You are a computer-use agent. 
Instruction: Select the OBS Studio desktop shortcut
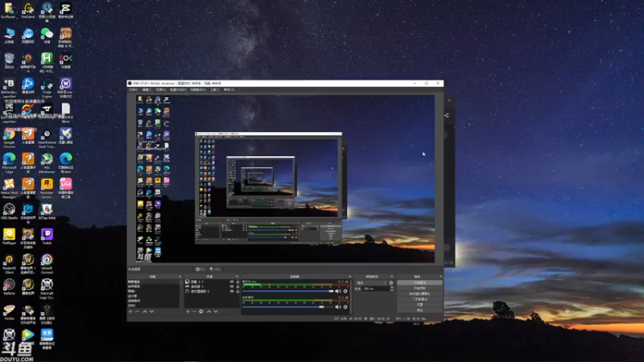pos(9,212)
